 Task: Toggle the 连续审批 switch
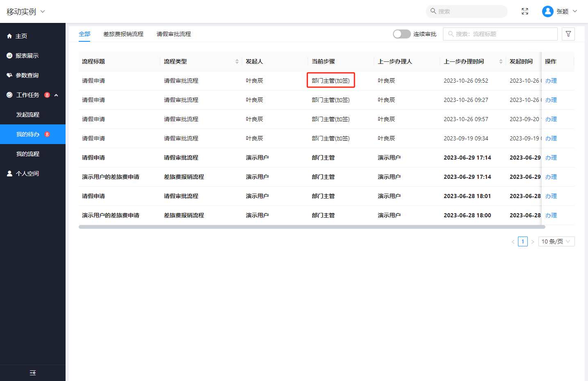(402, 34)
